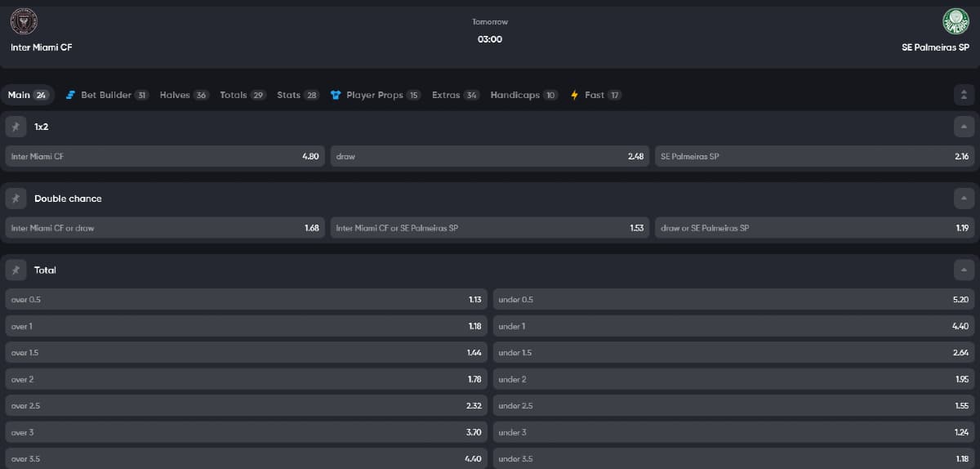Switch to the Handicaps tab
This screenshot has width=980, height=469.
(x=524, y=95)
